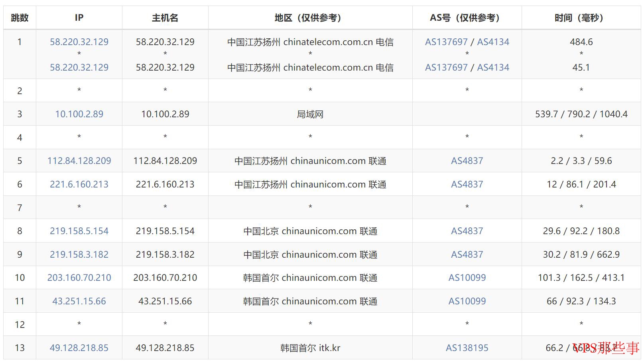Select region cell in hop 5 row
This screenshot has height=361, width=644.
pos(310,161)
